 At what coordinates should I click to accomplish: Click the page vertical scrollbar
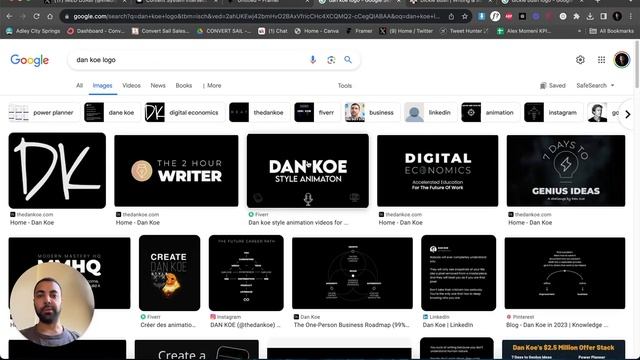[x=637, y=63]
